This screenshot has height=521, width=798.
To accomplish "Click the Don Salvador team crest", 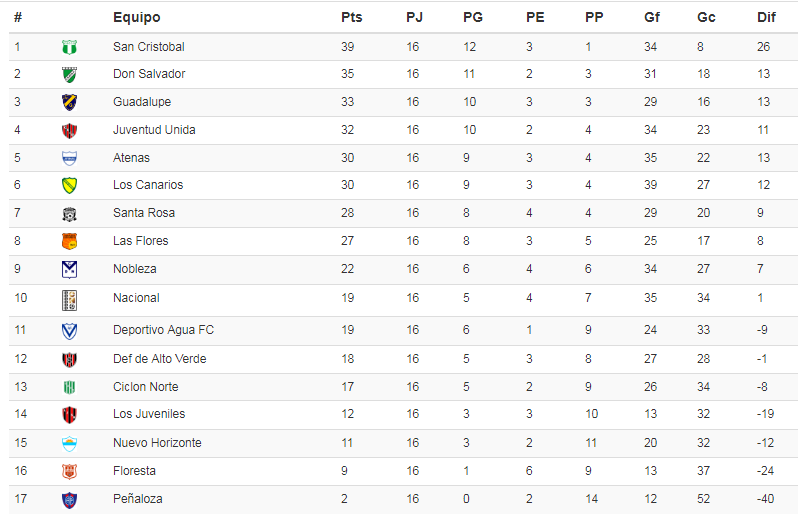I will point(69,75).
